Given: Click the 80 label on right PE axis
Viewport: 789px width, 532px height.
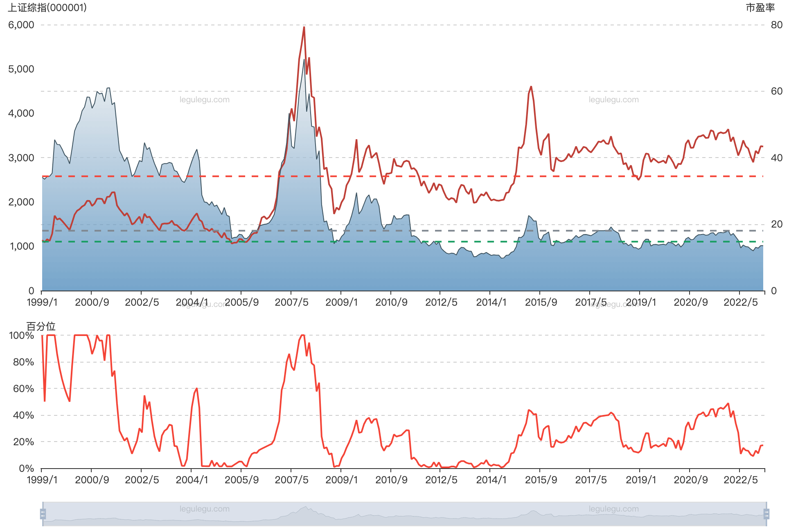Looking at the screenshot, I should coord(776,25).
